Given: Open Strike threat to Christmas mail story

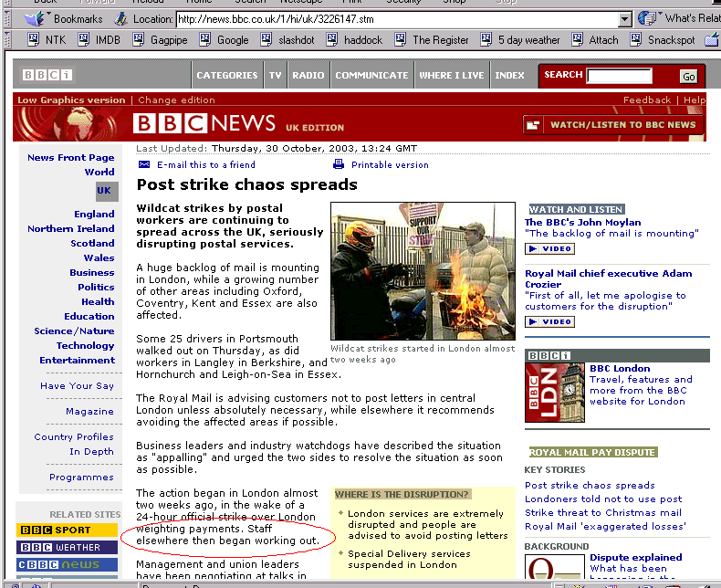Looking at the screenshot, I should (603, 512).
